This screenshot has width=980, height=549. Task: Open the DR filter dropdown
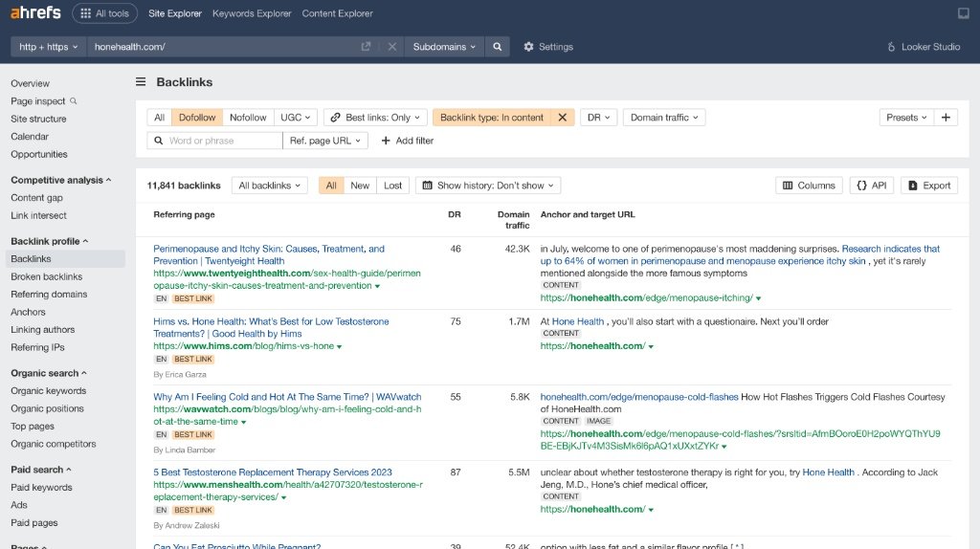tap(598, 118)
